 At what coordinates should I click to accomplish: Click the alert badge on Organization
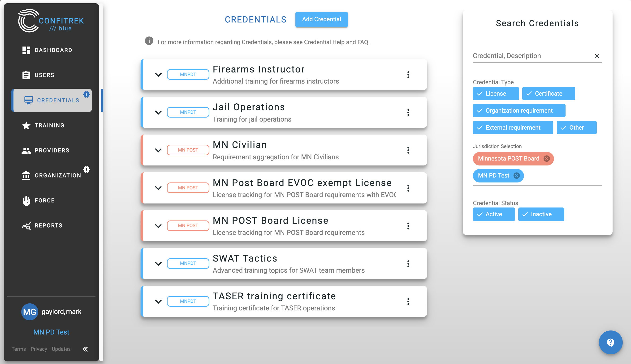click(86, 169)
